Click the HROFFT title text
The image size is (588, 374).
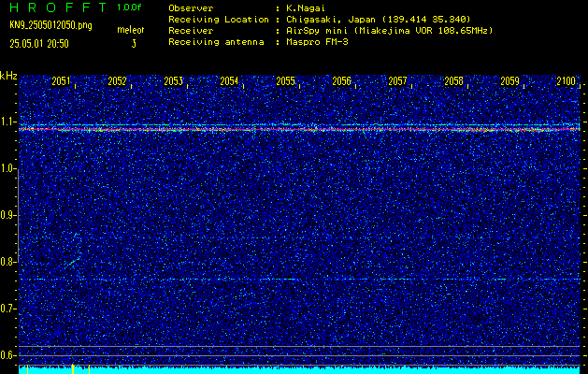point(59,7)
